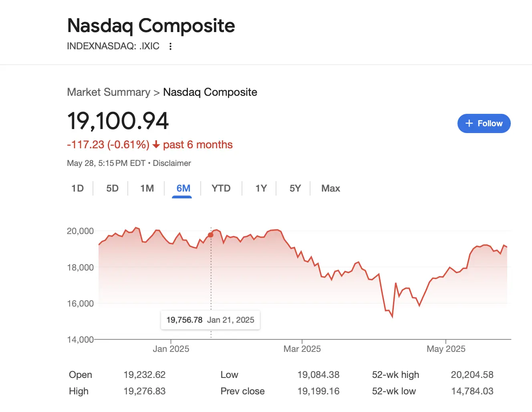
Task: Click the red down arrow indicator
Action: click(x=156, y=145)
